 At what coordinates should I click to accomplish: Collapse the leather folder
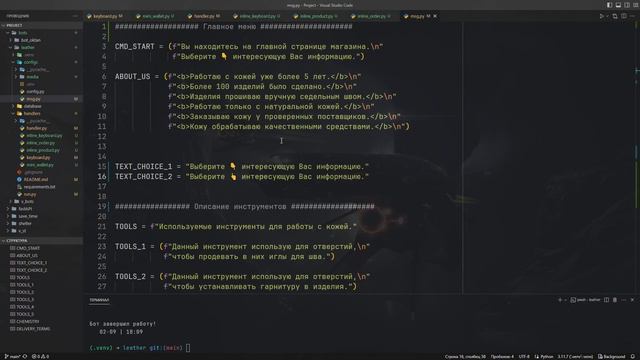pyautogui.click(x=41, y=47)
